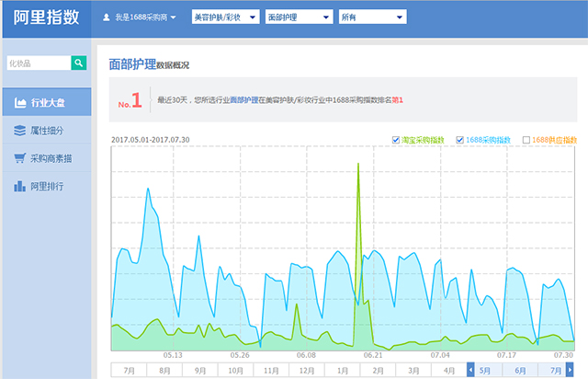Select 10月 on the month timeline
This screenshot has height=379, width=588.
click(x=235, y=371)
